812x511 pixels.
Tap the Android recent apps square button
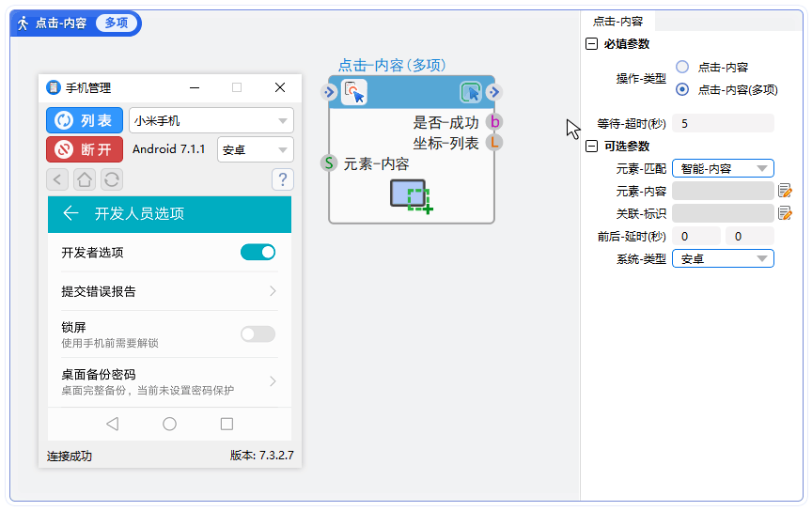(x=226, y=425)
